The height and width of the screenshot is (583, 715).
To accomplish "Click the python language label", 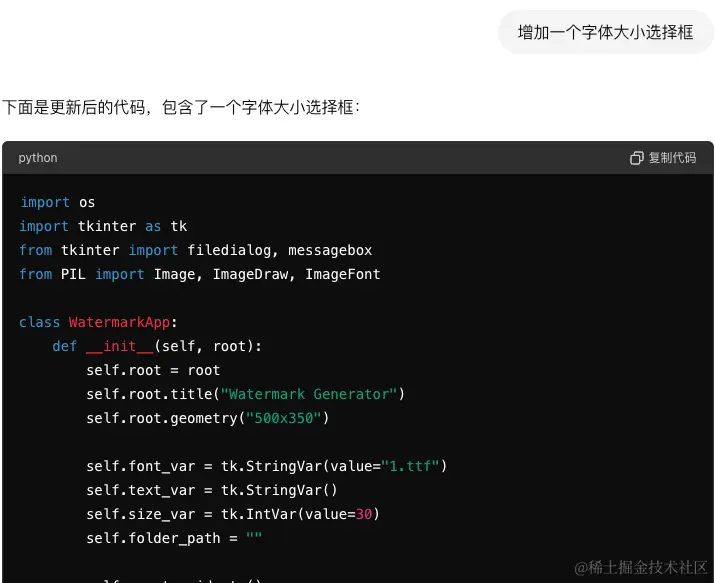I will pyautogui.click(x=38, y=158).
